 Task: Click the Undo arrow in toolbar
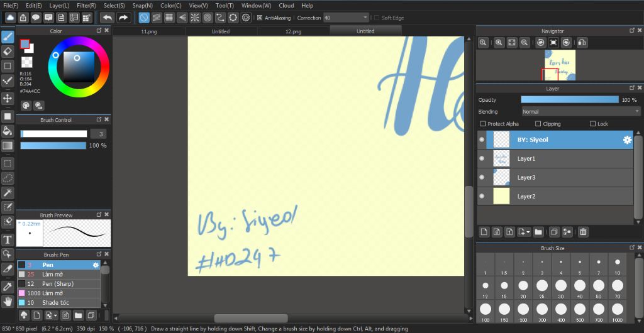107,18
